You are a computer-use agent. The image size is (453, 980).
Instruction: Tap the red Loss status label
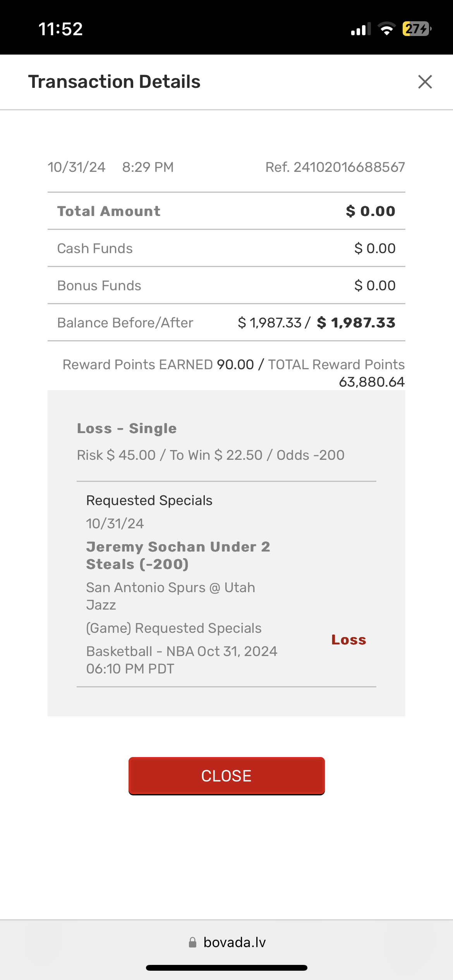pyautogui.click(x=348, y=640)
